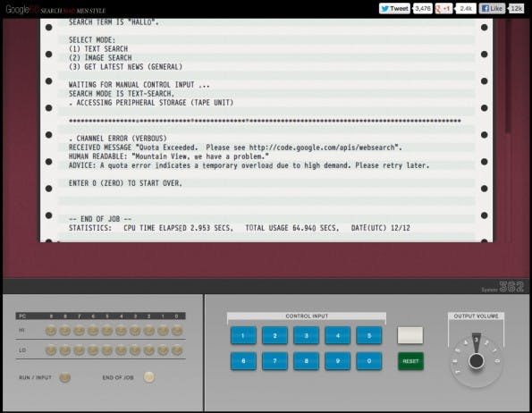Click the row of asterisks separator line
Viewport: 532px width, 413px height.
click(x=265, y=121)
